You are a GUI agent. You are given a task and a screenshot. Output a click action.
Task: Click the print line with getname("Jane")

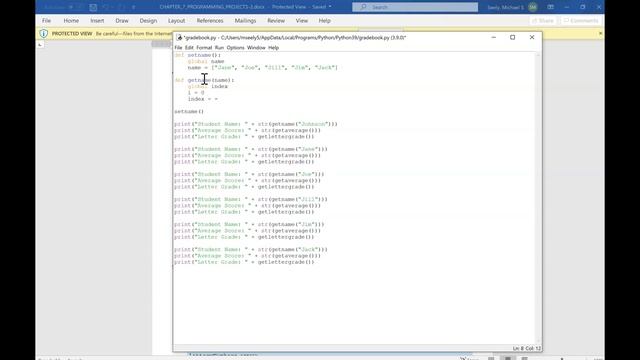coord(251,149)
